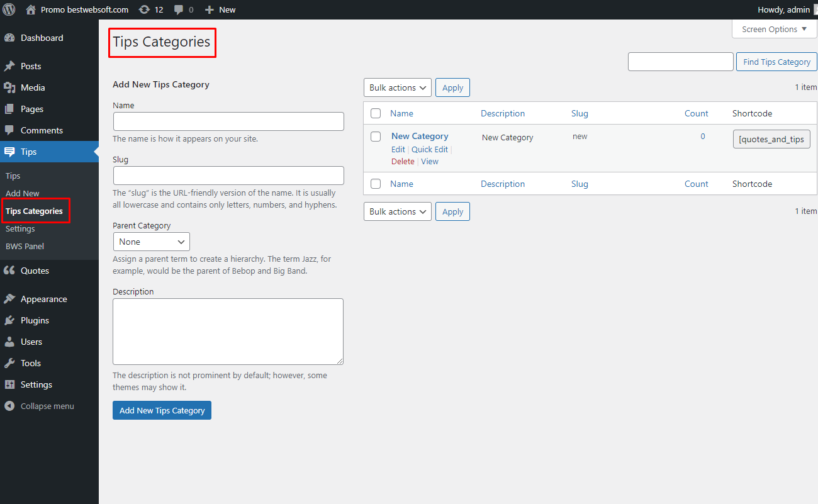The width and height of the screenshot is (818, 504).
Task: Click the count 0 for New Category
Action: tap(703, 136)
